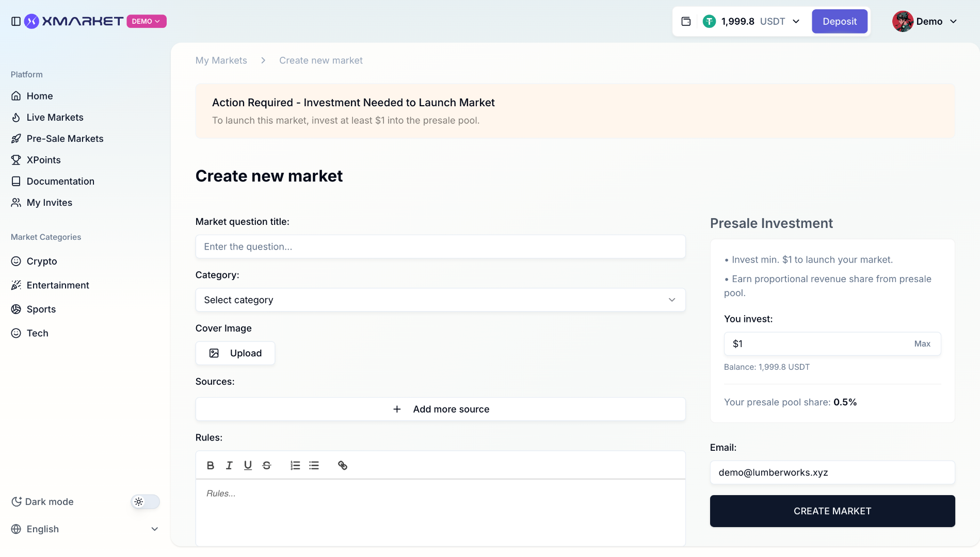980x557 pixels.
Task: Open the Select category dropdown
Action: click(x=440, y=300)
